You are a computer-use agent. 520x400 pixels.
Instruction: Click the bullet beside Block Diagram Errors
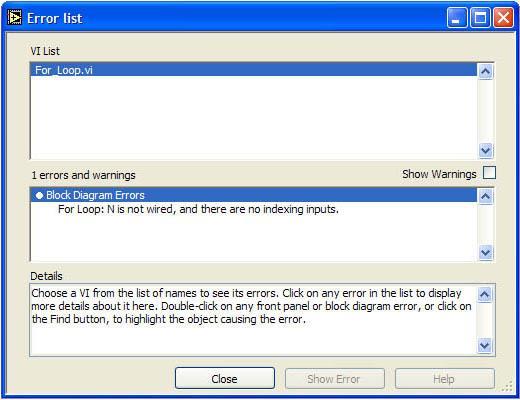pyautogui.click(x=39, y=195)
